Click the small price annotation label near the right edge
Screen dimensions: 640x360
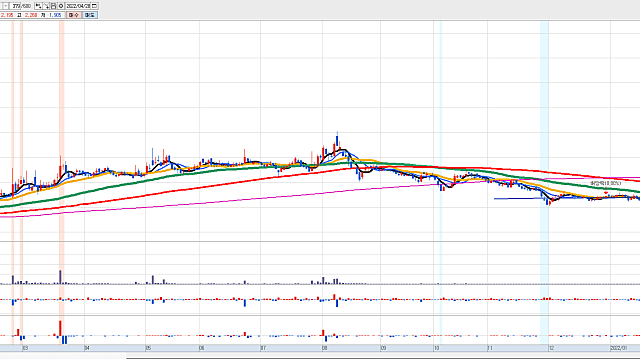[606, 184]
